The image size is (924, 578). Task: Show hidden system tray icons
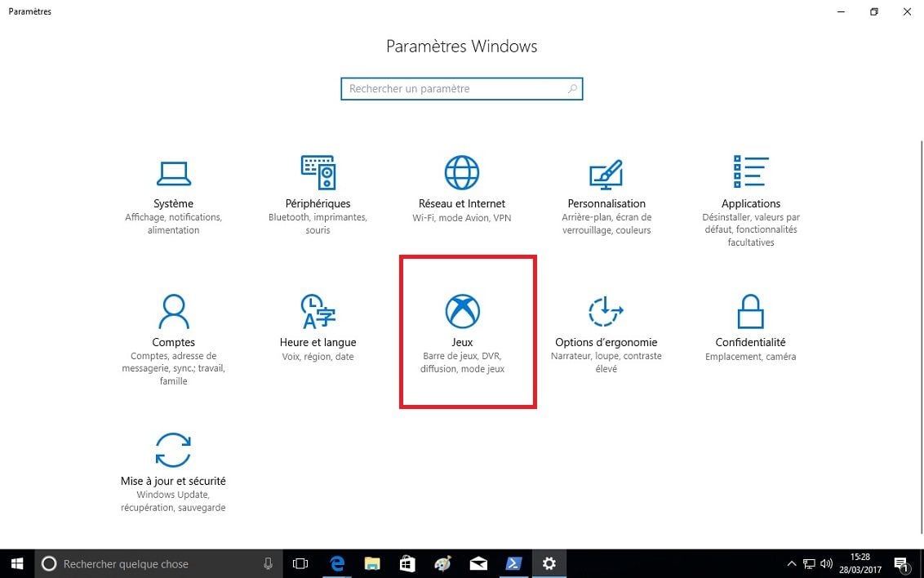pos(791,563)
